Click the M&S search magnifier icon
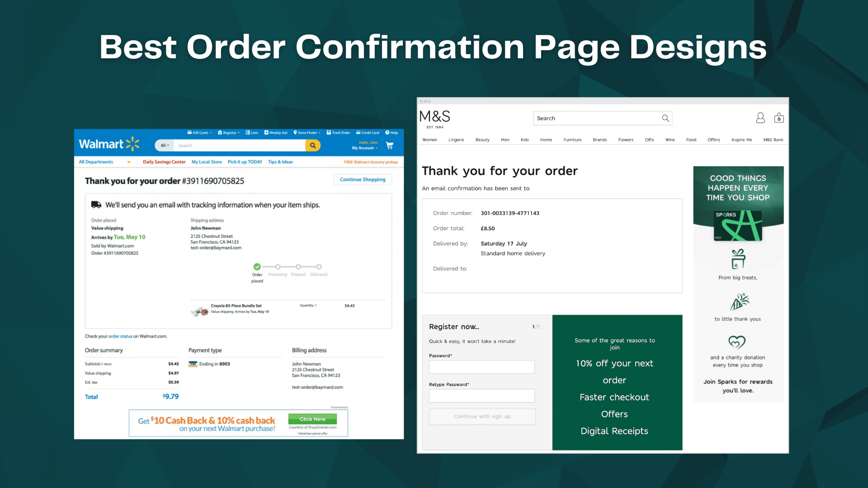The image size is (868, 488). (x=665, y=118)
